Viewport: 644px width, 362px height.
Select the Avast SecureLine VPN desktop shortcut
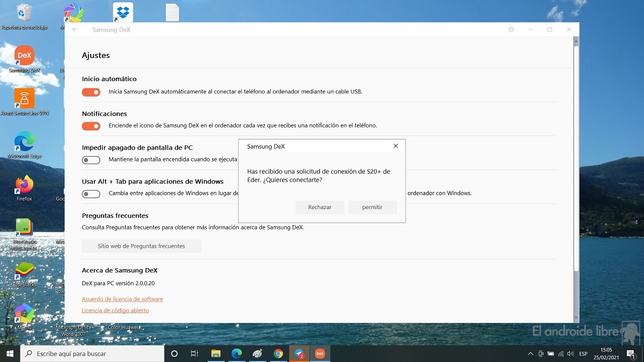point(24,102)
